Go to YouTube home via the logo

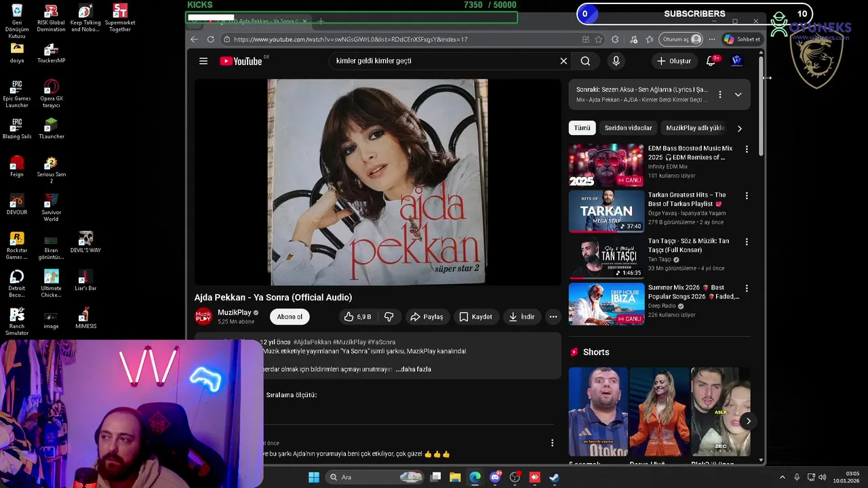pos(241,61)
